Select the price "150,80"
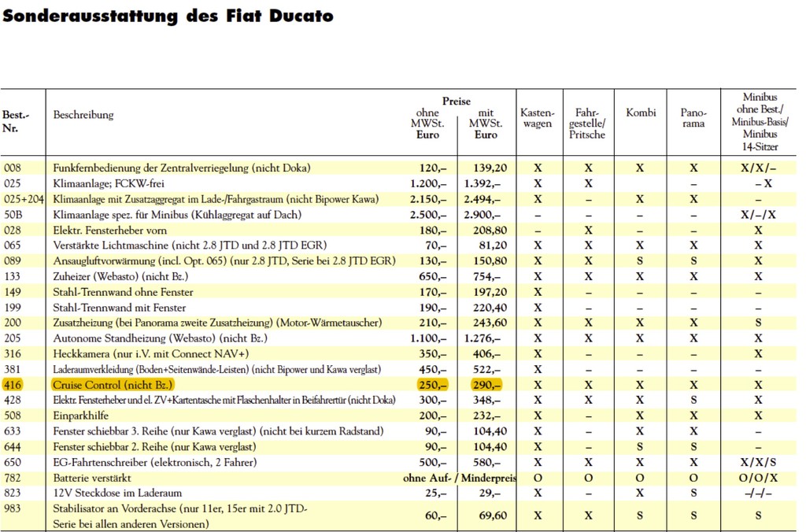 490,261
